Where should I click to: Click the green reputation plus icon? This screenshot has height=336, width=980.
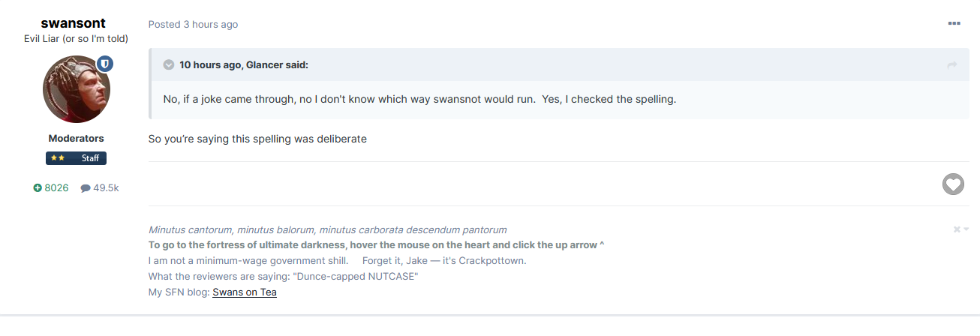pos(38,188)
